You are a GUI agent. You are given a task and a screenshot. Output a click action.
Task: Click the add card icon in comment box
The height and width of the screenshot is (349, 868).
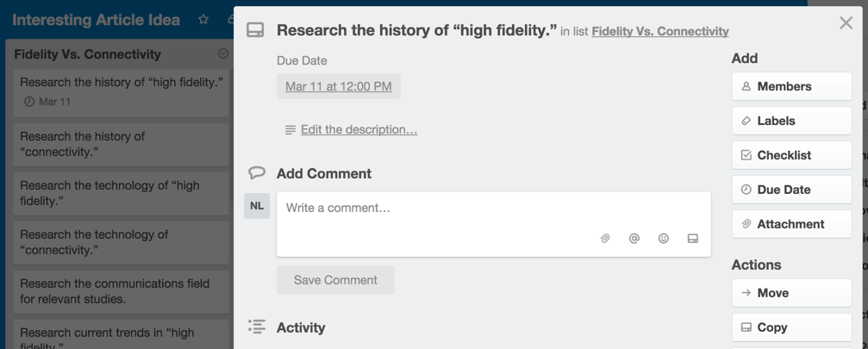click(693, 239)
